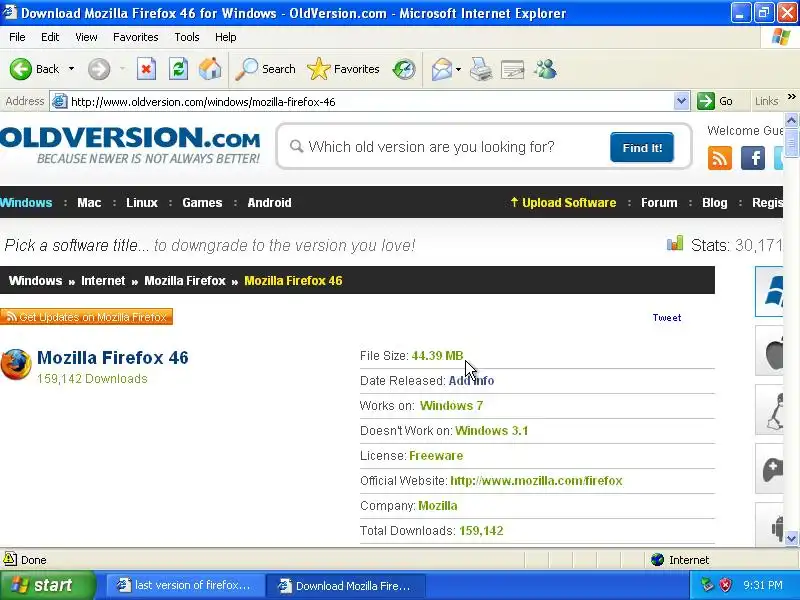The height and width of the screenshot is (600, 800).
Task: Expand the address bar dropdown
Action: pos(681,101)
